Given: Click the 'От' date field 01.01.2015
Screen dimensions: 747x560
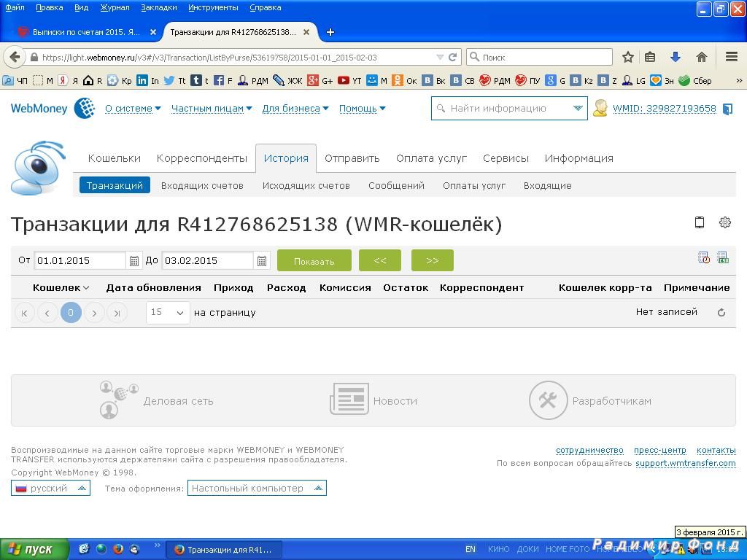Looking at the screenshot, I should [80, 260].
